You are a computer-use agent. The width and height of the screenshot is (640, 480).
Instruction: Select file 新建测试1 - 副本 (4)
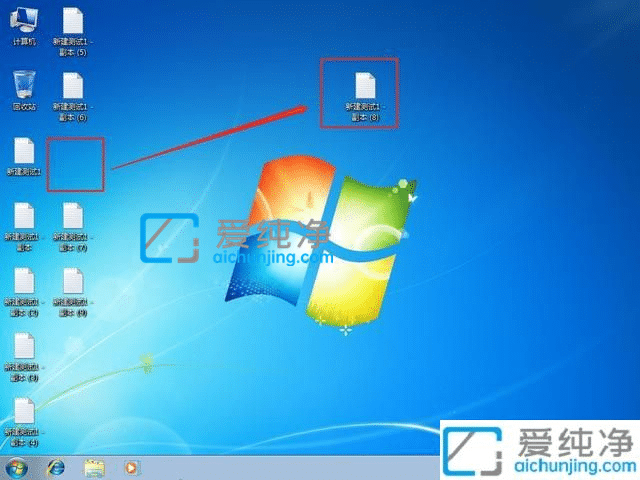[x=24, y=422]
